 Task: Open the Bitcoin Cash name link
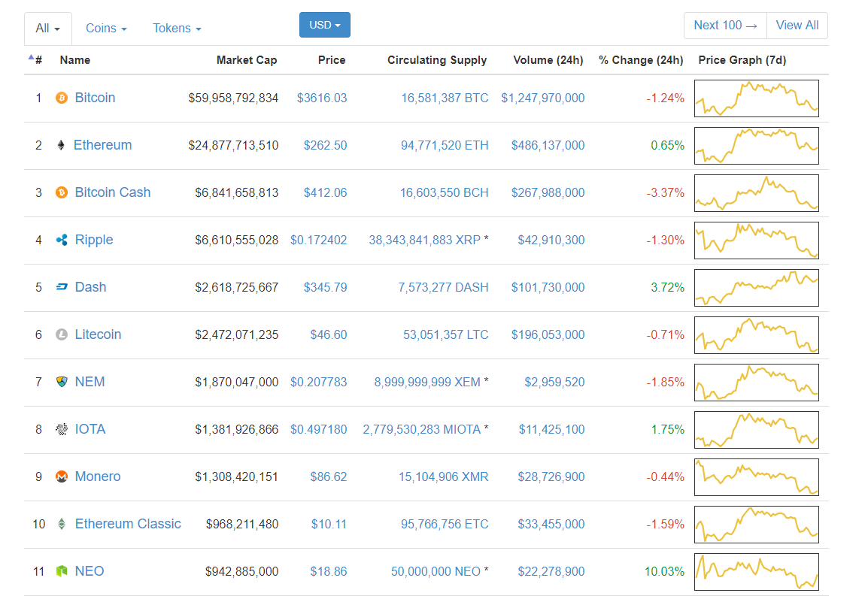113,192
